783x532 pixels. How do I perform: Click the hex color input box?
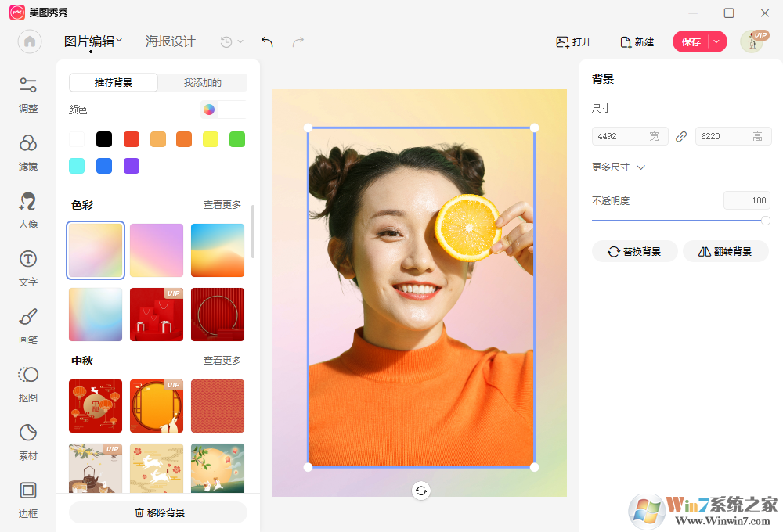click(233, 110)
